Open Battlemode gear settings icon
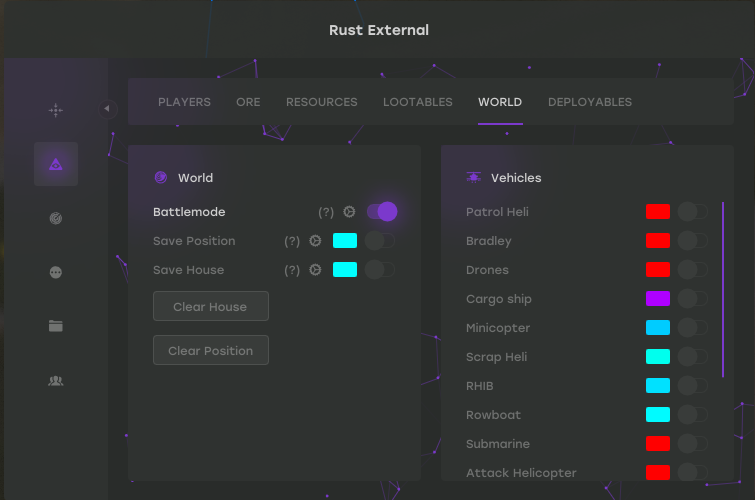The width and height of the screenshot is (755, 500). tap(349, 211)
